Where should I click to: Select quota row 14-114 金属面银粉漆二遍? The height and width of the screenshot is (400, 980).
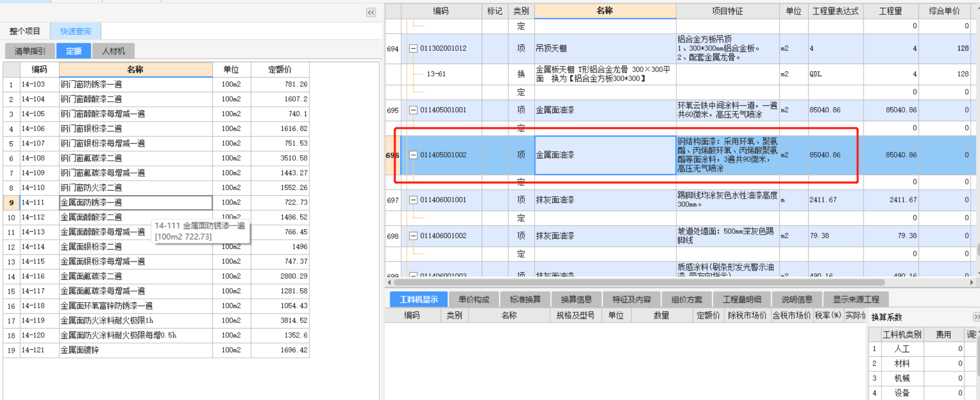tap(156, 246)
